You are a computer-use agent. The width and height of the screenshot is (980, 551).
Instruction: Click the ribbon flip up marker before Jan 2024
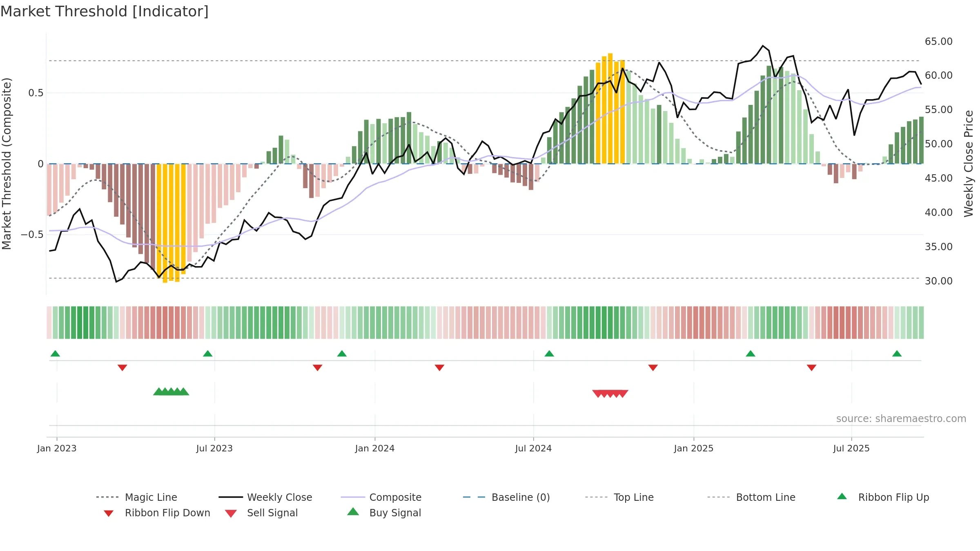coord(342,353)
